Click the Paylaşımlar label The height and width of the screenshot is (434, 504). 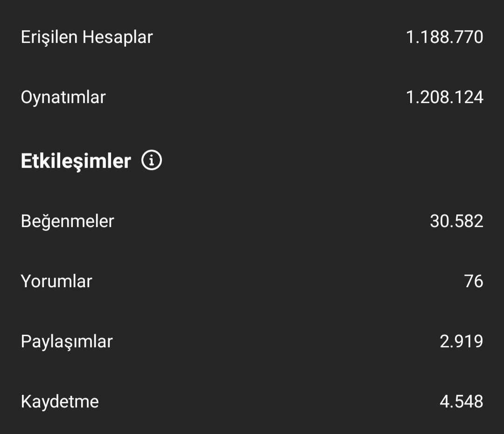click(x=67, y=342)
